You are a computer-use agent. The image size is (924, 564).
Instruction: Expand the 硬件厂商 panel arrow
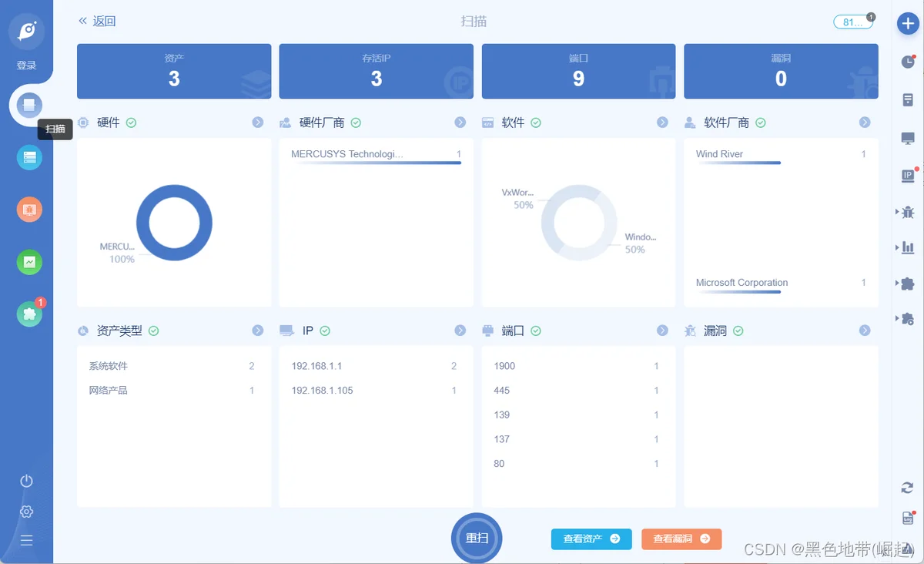[x=460, y=123]
